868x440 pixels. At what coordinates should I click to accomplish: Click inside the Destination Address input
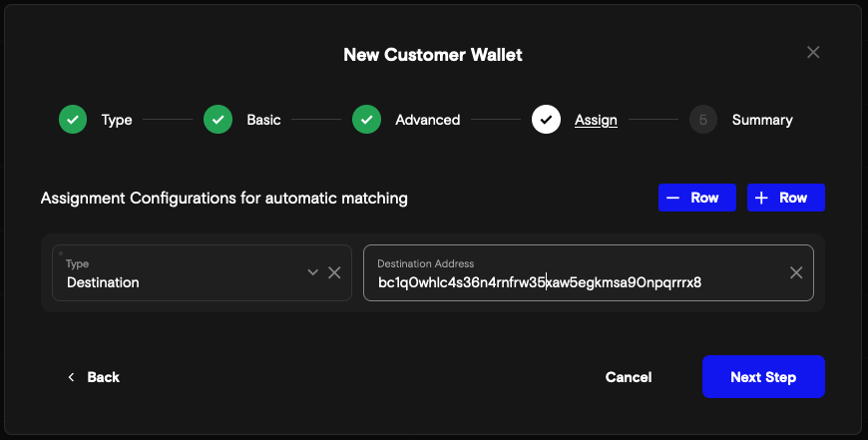point(579,282)
